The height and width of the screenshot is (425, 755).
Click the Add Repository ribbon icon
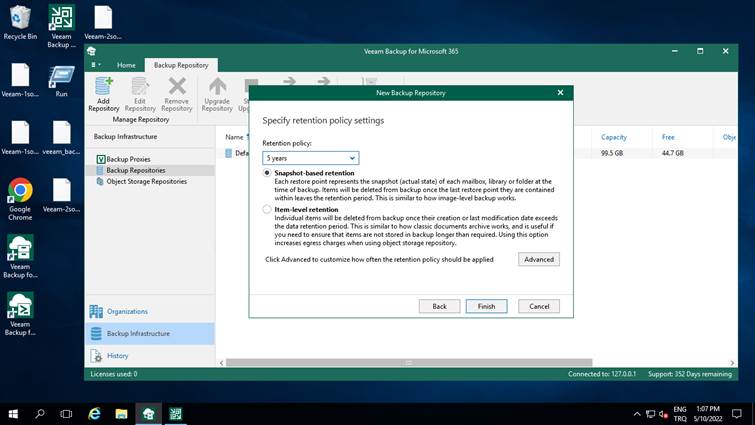[x=104, y=94]
